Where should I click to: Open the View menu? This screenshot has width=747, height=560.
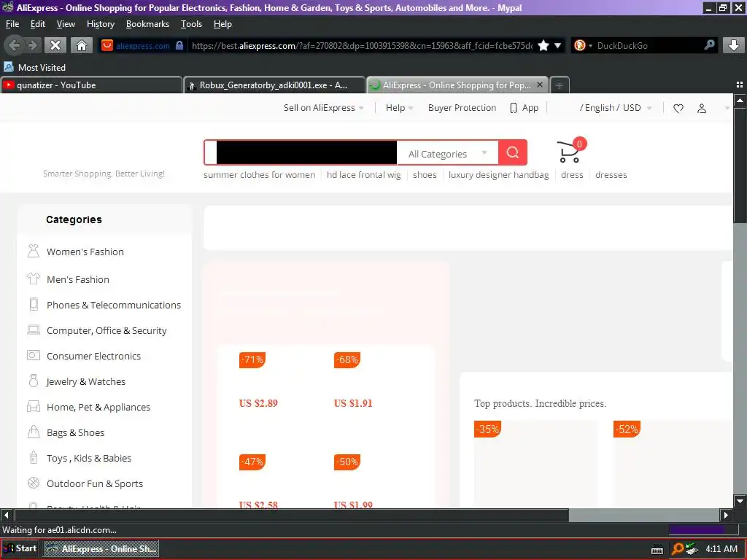pyautogui.click(x=66, y=24)
